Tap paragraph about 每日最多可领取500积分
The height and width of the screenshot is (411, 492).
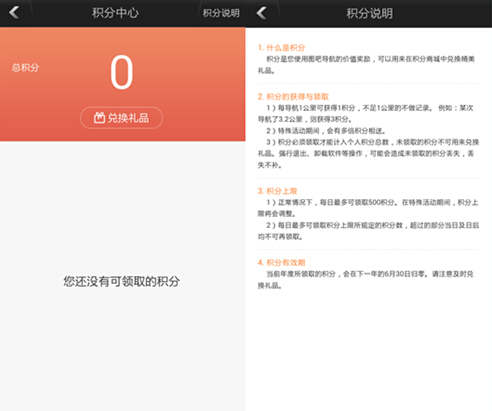pos(368,208)
